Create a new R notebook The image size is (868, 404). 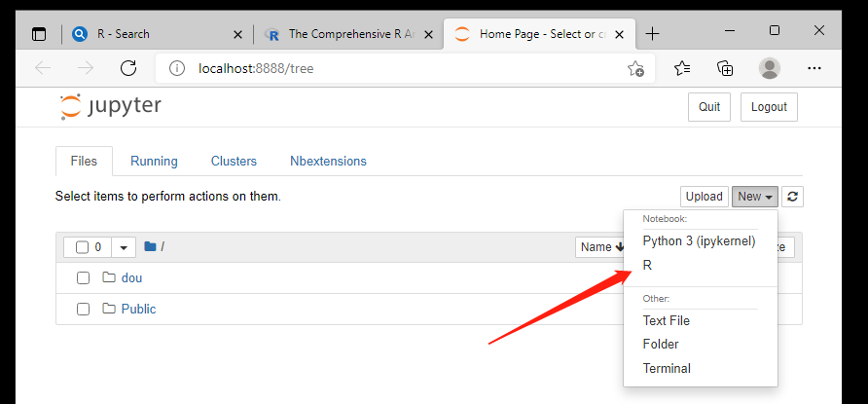(648, 265)
